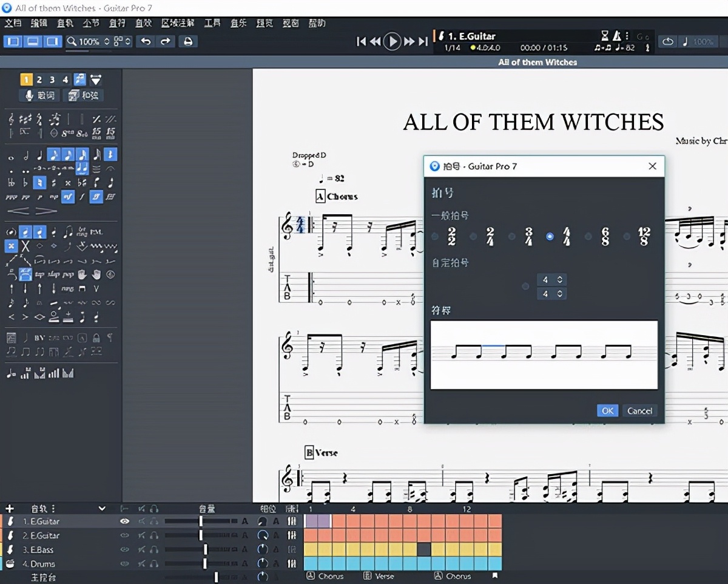
Task: Click the add track plus icon
Action: 9,509
